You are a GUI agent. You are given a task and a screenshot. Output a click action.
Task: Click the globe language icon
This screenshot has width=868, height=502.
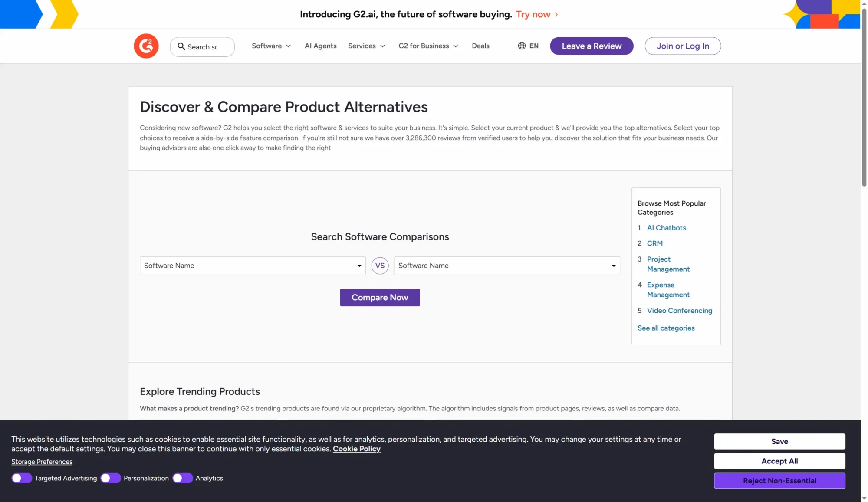(x=522, y=46)
